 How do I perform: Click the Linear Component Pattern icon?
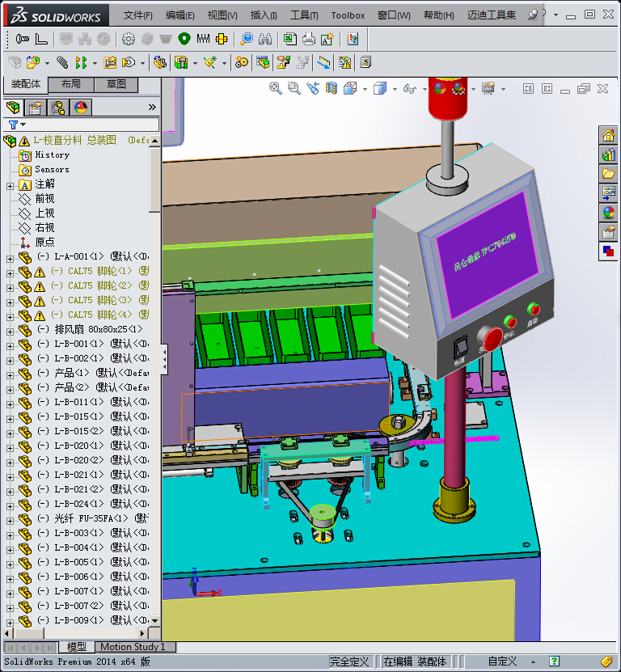click(x=81, y=62)
